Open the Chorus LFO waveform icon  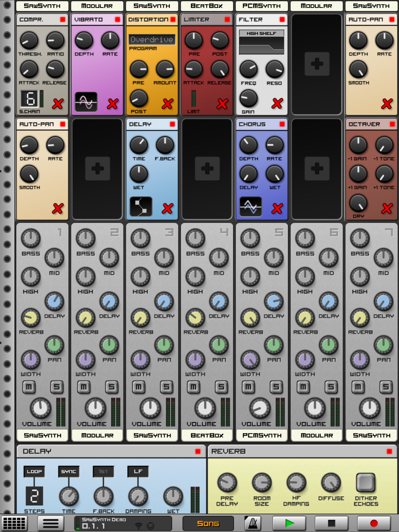(x=250, y=206)
